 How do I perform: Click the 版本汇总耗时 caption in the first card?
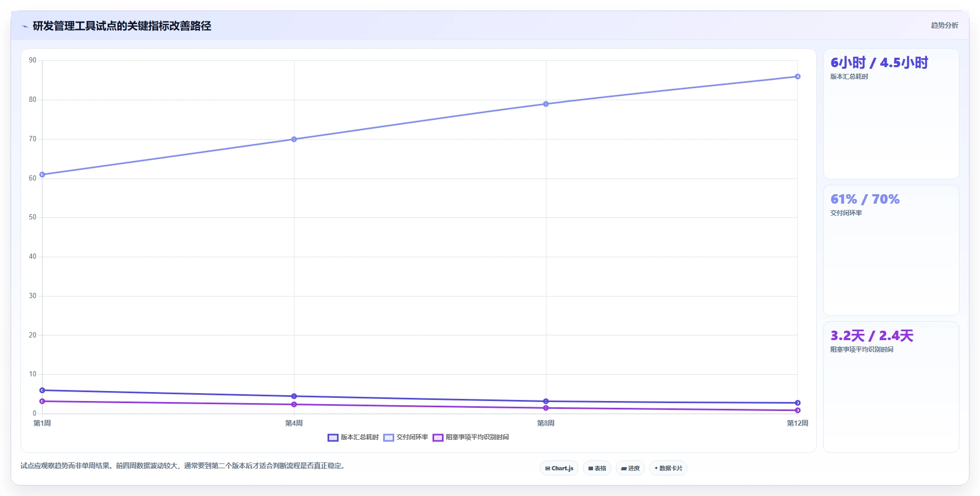pos(849,77)
